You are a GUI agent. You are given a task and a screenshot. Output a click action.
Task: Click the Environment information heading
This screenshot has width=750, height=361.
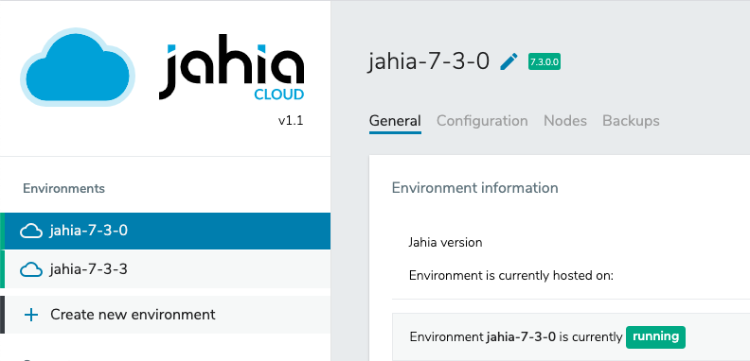tap(475, 188)
